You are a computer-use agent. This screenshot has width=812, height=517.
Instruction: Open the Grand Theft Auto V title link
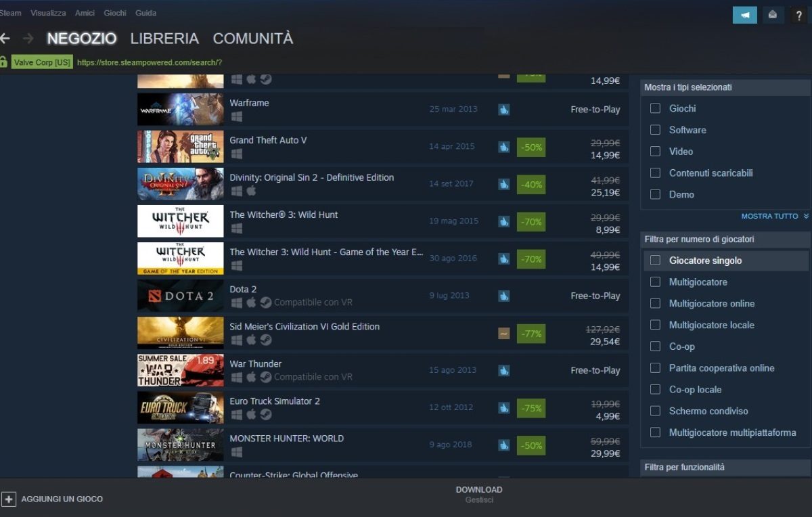point(268,140)
